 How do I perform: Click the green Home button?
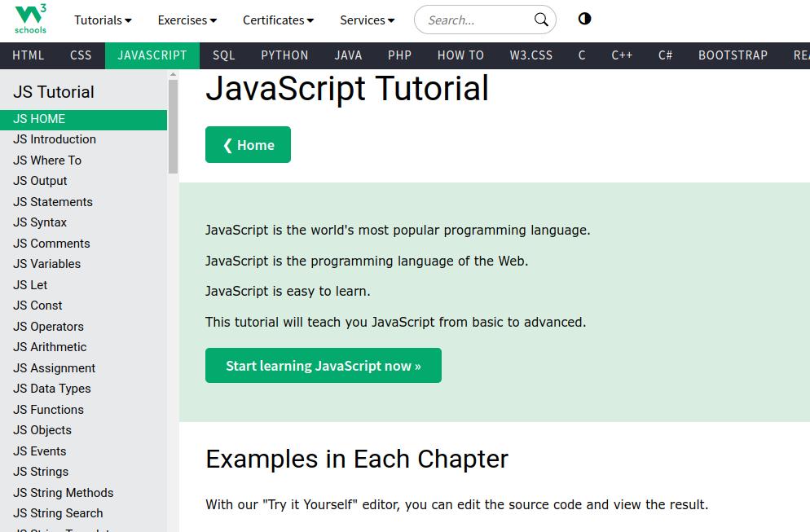click(248, 145)
